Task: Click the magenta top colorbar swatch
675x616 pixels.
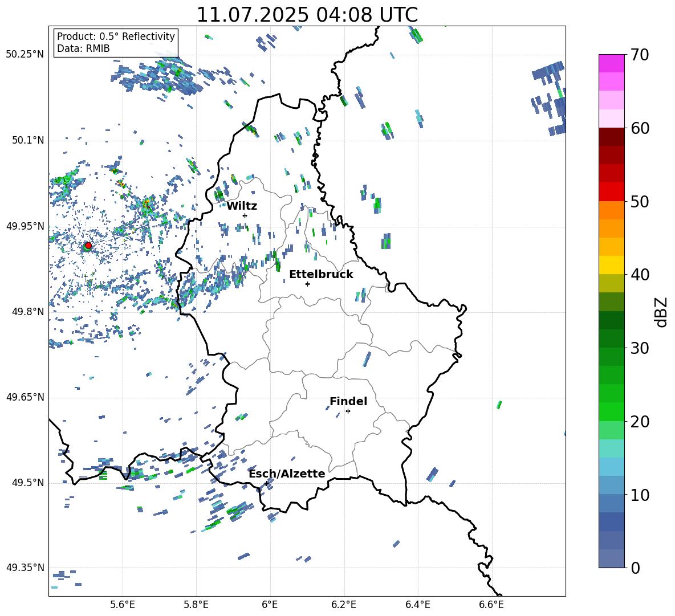Action: (611, 63)
